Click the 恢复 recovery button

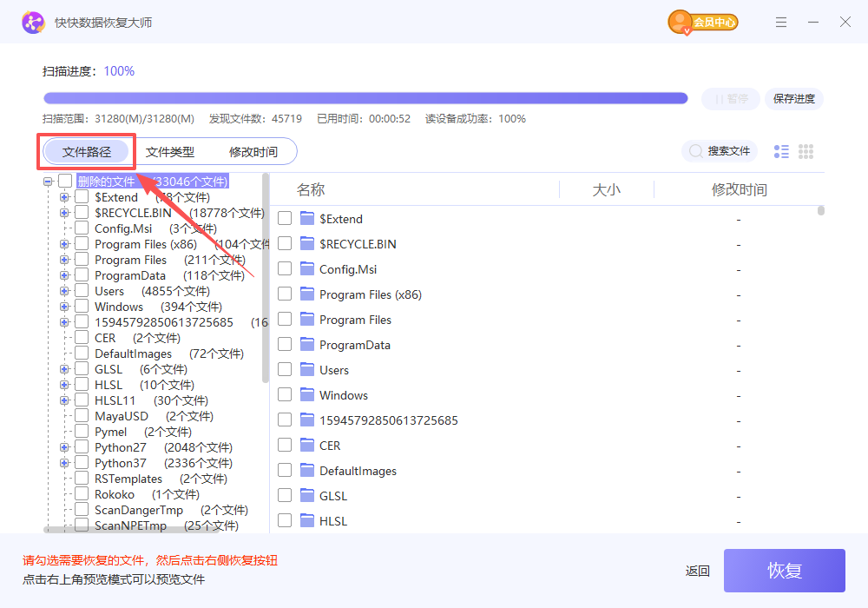[784, 571]
